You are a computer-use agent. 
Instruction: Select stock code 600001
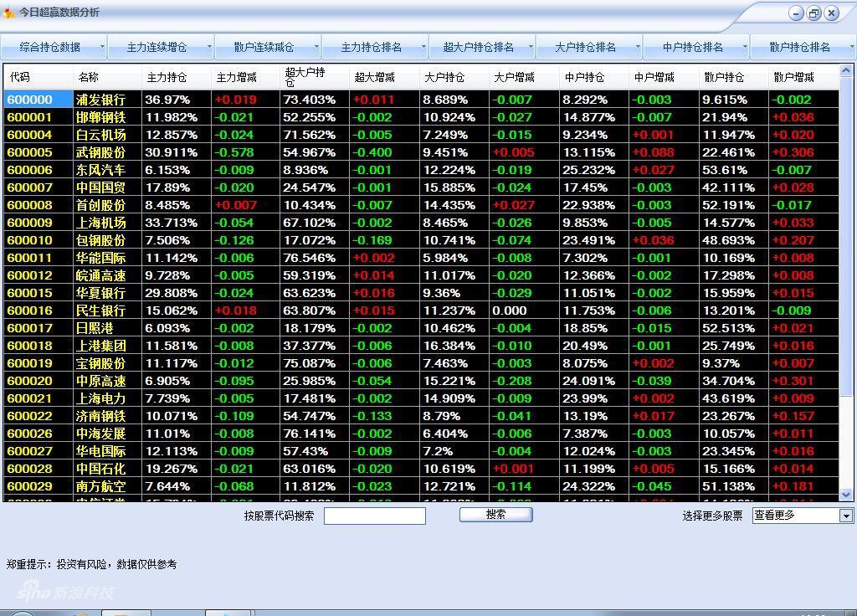tap(29, 117)
